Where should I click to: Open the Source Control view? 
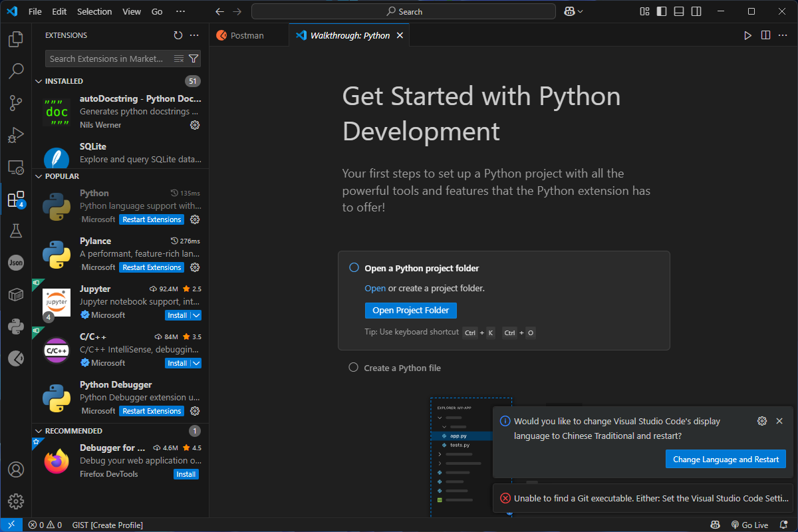pyautogui.click(x=16, y=103)
